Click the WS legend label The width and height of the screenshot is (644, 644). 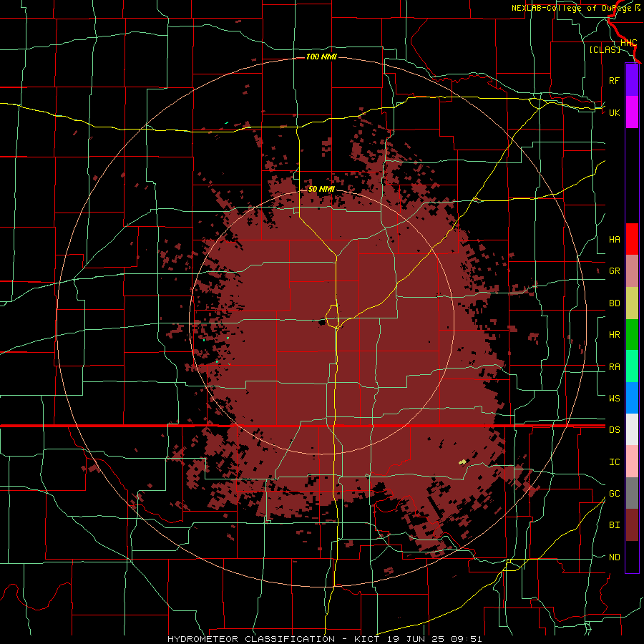614,398
